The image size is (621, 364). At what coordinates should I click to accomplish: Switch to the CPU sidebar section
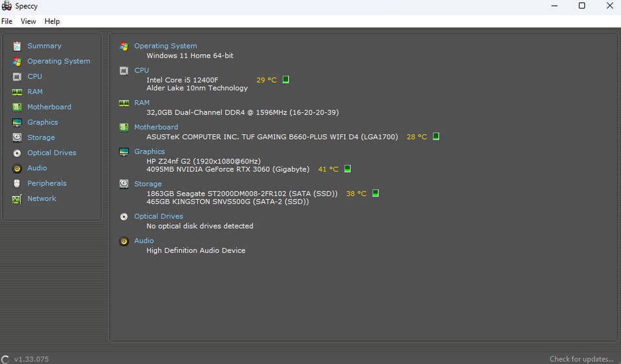click(x=34, y=76)
